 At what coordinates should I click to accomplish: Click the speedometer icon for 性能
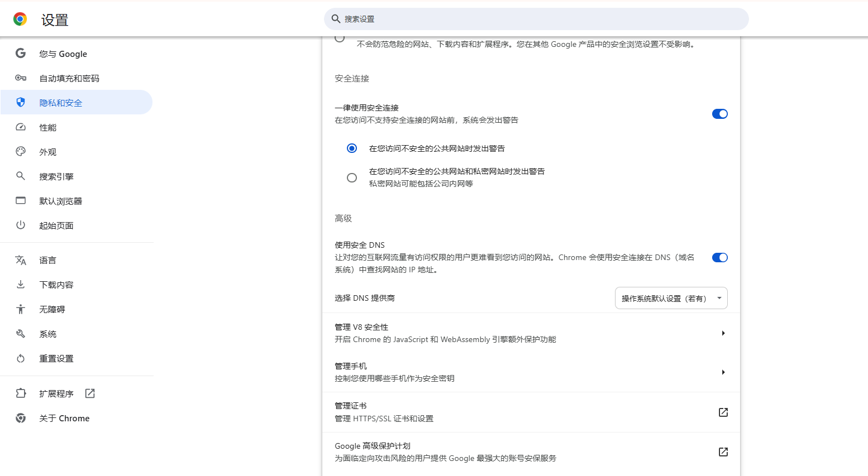click(21, 127)
